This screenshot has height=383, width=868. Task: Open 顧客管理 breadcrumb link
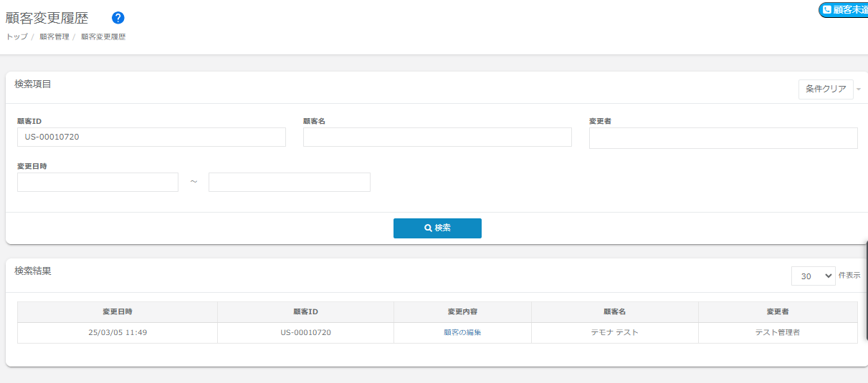(54, 37)
